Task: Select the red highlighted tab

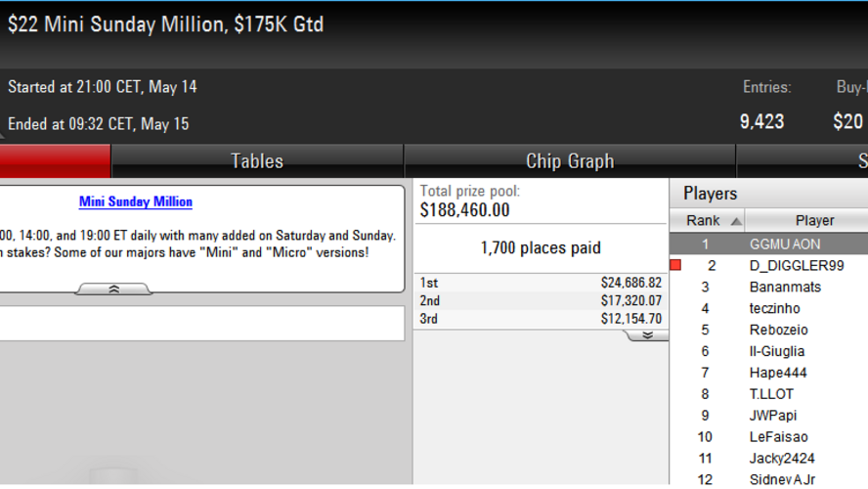Action: coord(55,161)
